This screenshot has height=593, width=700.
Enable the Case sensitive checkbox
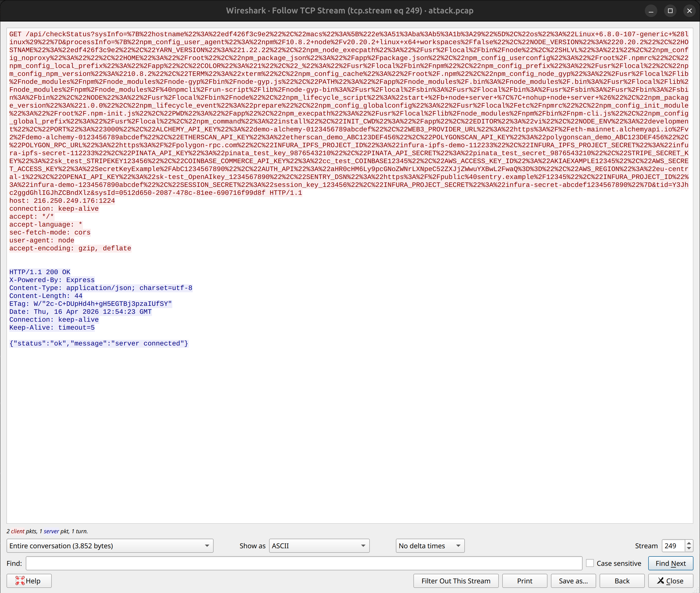(x=589, y=563)
